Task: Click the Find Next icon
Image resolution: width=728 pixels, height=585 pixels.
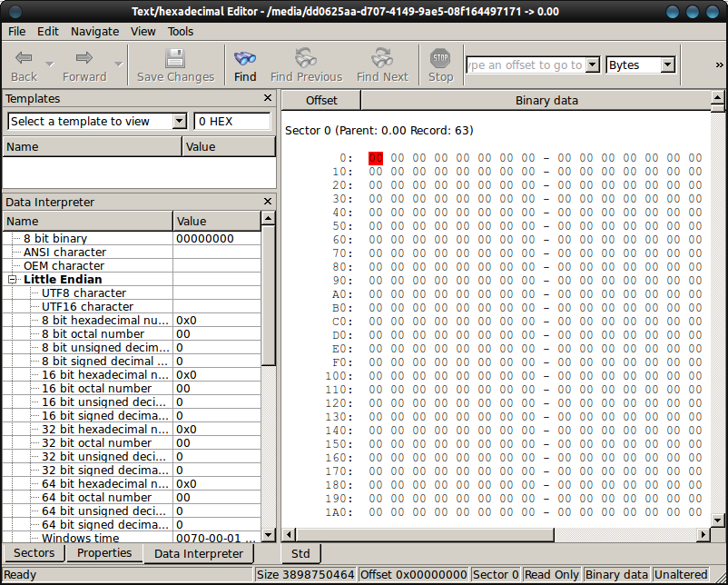Action: pyautogui.click(x=382, y=58)
